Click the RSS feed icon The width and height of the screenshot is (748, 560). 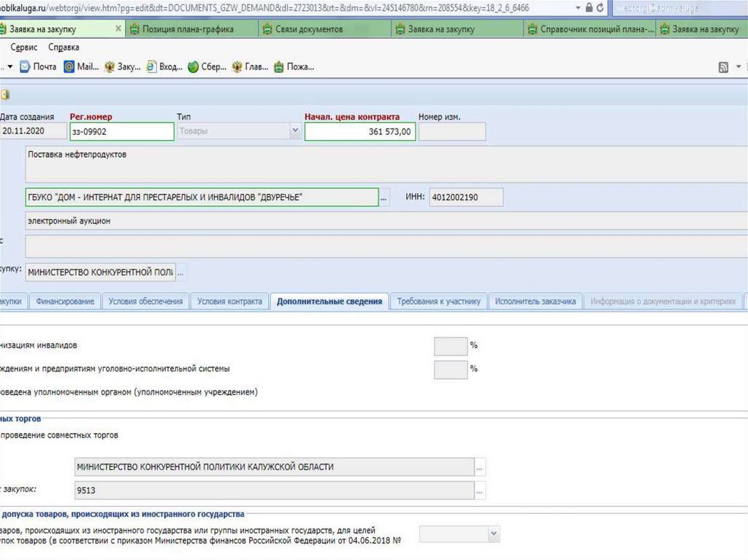point(723,67)
